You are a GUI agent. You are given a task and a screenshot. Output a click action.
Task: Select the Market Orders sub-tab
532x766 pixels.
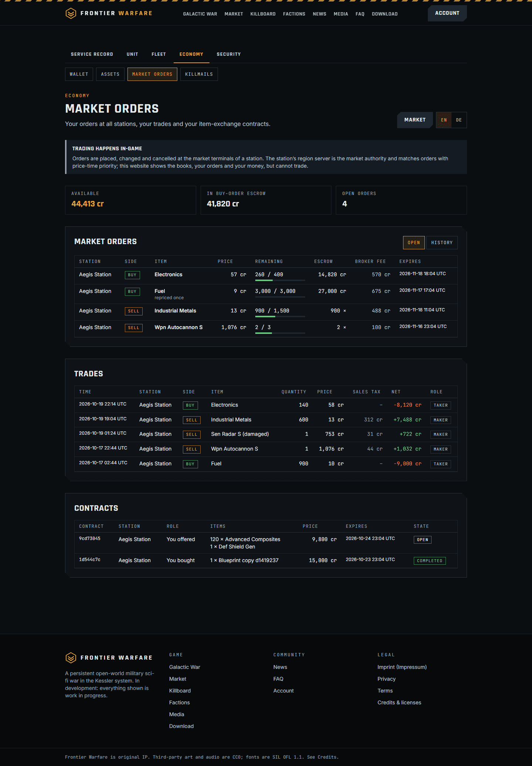click(152, 74)
